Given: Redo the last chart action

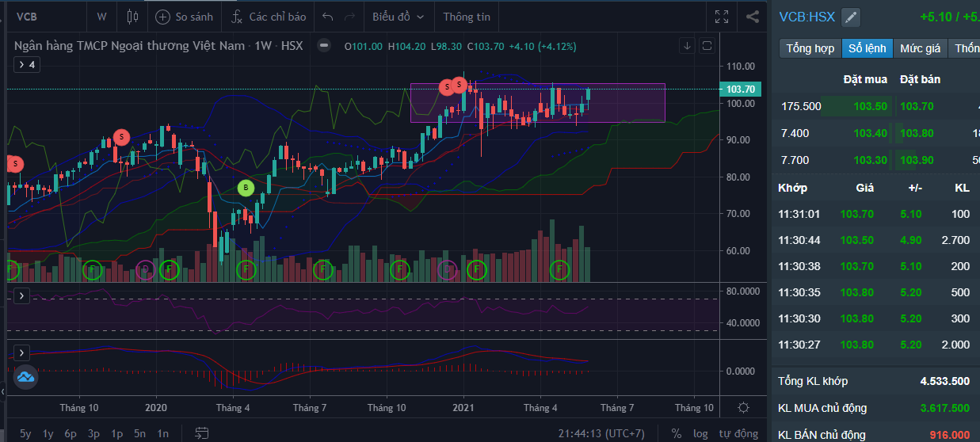Looking at the screenshot, I should [x=350, y=16].
